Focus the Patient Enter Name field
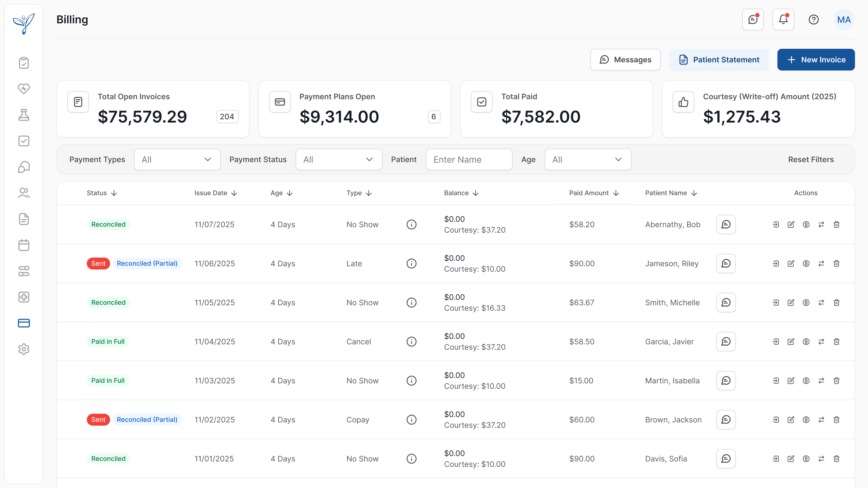 tap(469, 159)
